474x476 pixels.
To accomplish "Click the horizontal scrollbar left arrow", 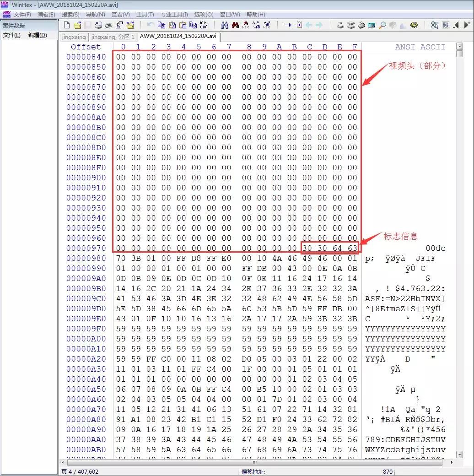I will (x=63, y=462).
